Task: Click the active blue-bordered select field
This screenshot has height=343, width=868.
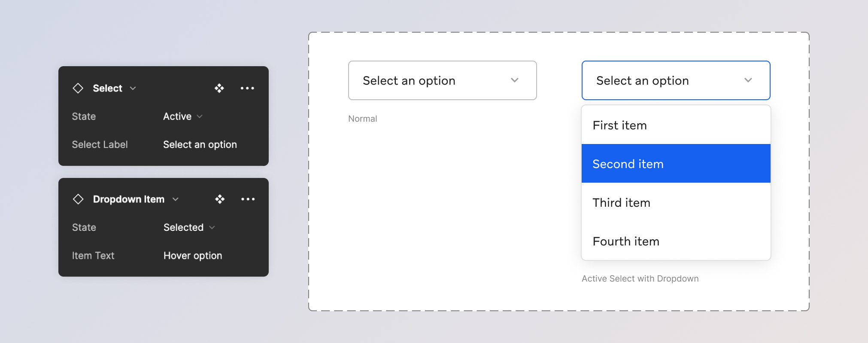Action: pyautogui.click(x=661, y=80)
